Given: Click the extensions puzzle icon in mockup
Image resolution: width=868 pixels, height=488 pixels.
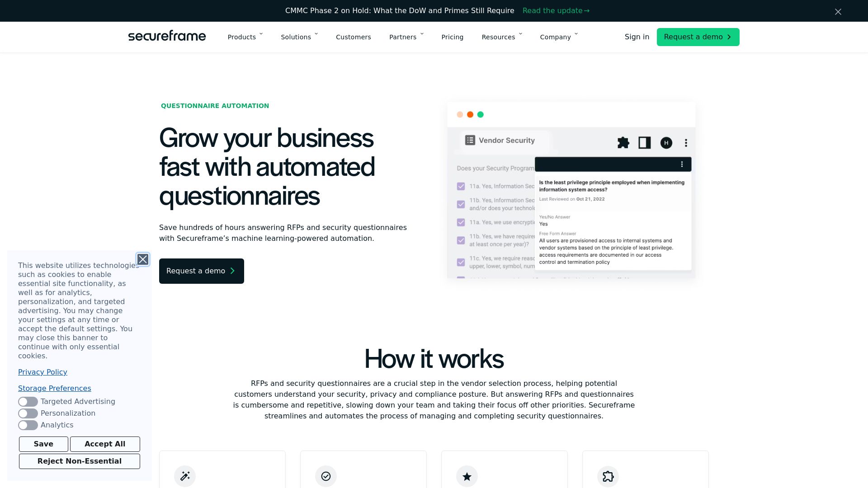Looking at the screenshot, I should point(623,143).
